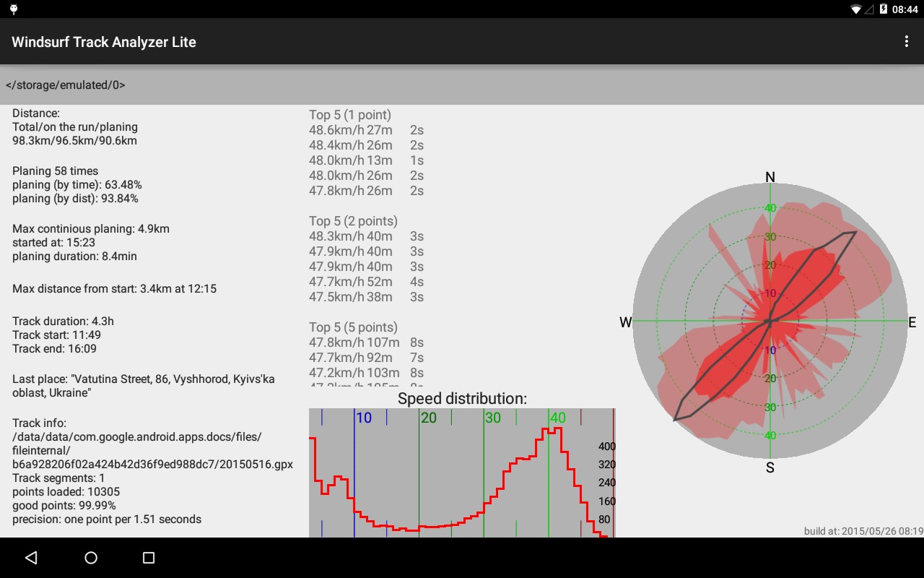Screen dimensions: 924x578
Task: Tap the Wi-Fi status icon
Action: [856, 9]
